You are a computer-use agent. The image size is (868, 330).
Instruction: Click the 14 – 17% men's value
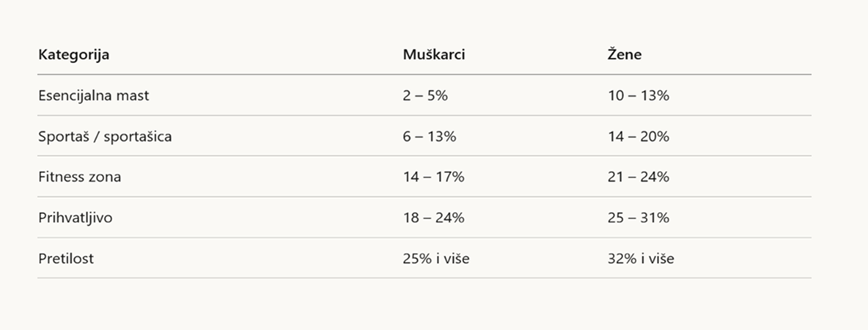click(434, 177)
